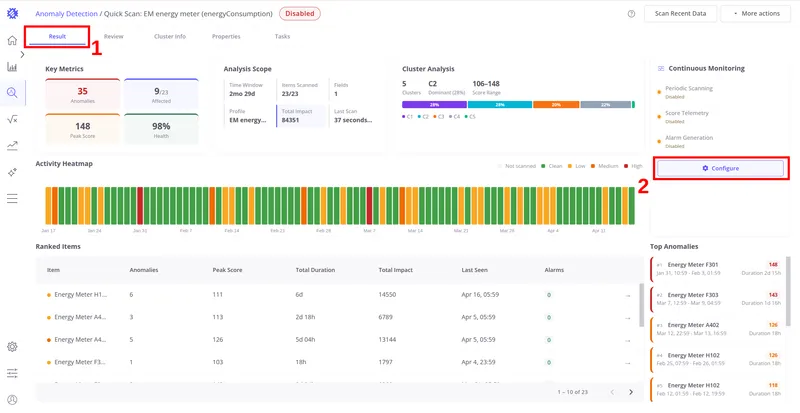
Task: Open the hamburger menu icon in sidebar
Action: [x=12, y=199]
